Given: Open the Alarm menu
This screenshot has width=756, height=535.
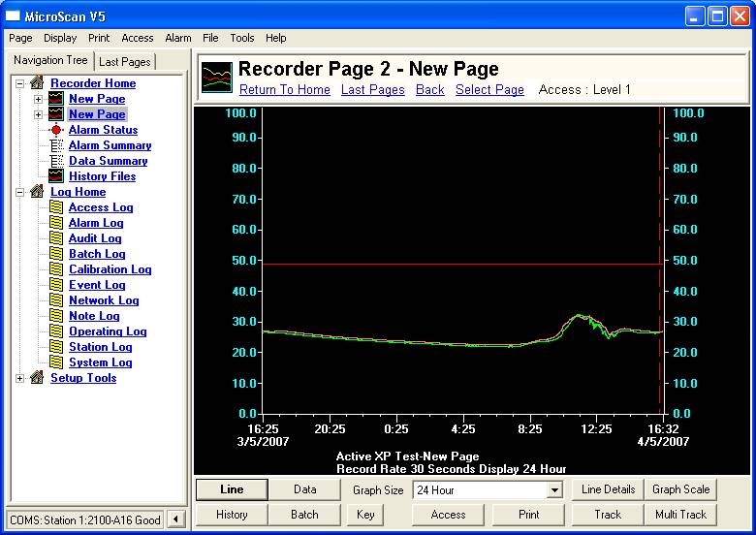Looking at the screenshot, I should (178, 38).
